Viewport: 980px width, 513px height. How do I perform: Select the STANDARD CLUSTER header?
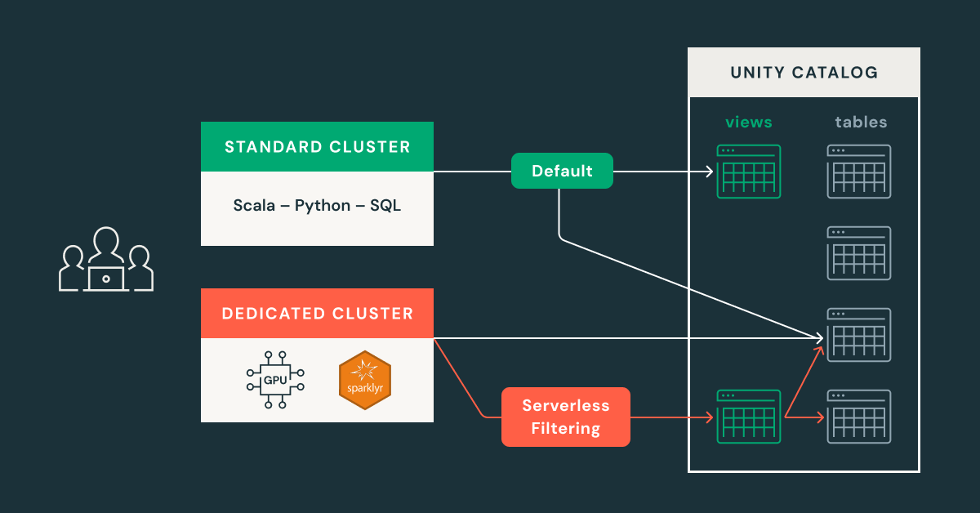tap(317, 147)
